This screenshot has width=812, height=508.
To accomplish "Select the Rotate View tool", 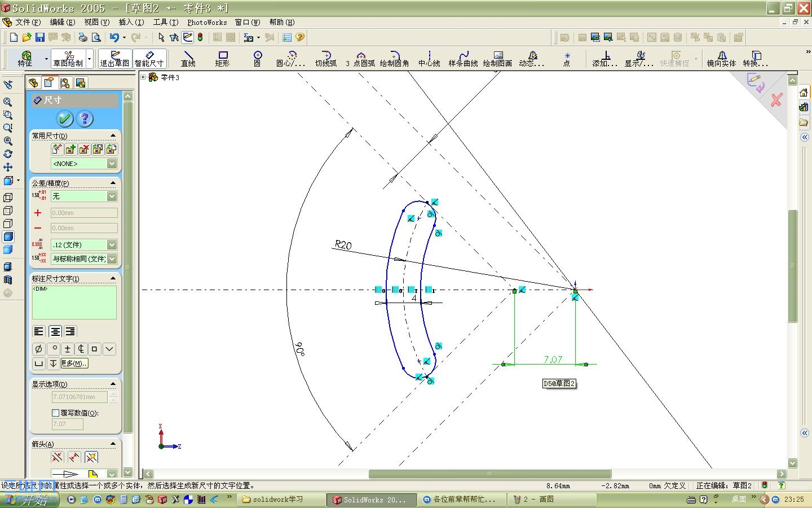I will [x=8, y=154].
